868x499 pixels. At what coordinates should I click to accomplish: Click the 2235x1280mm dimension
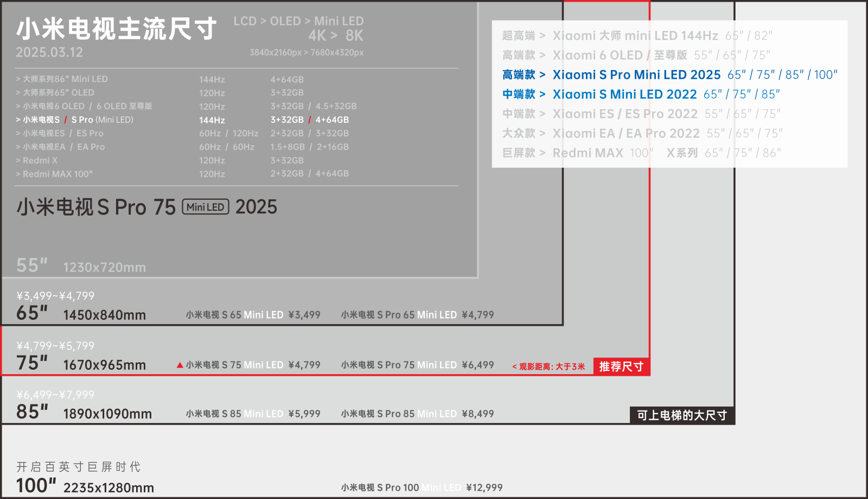pyautogui.click(x=108, y=488)
